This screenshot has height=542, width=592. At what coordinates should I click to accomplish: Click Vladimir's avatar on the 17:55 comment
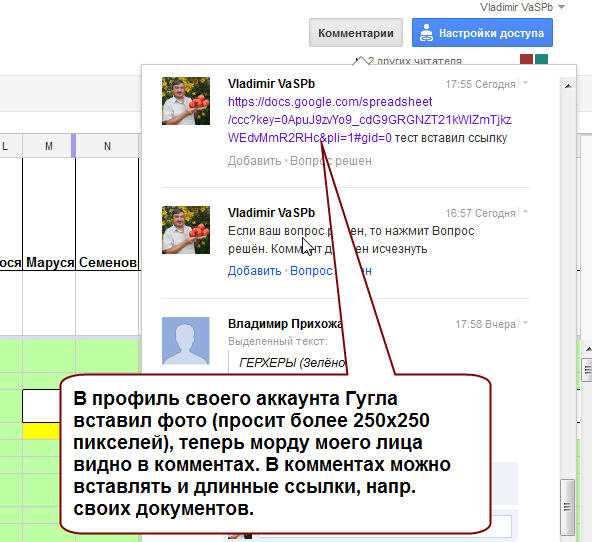(186, 101)
